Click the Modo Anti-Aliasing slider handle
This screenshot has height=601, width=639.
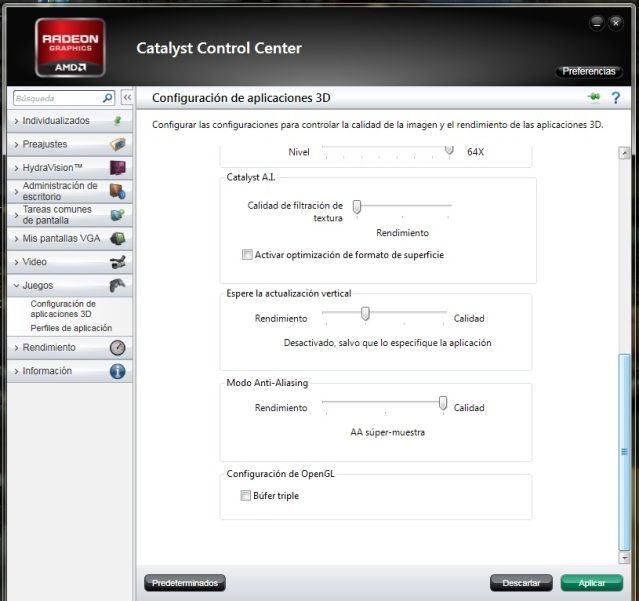[443, 402]
